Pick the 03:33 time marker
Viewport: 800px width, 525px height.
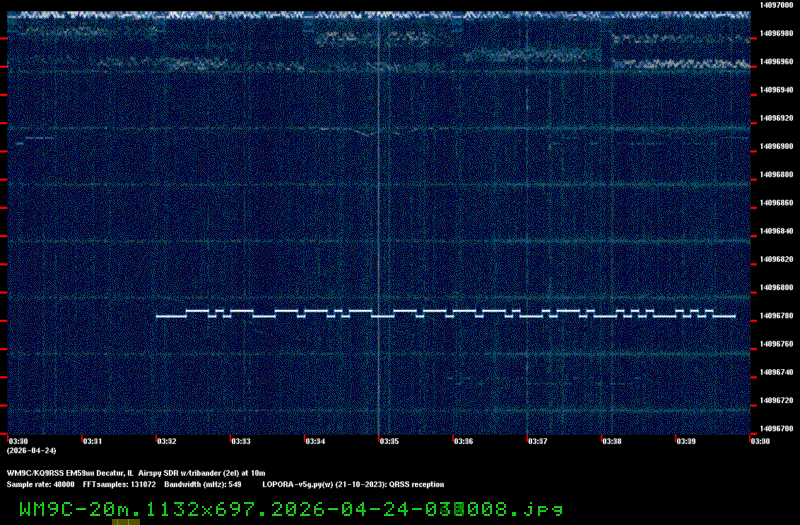tap(240, 441)
